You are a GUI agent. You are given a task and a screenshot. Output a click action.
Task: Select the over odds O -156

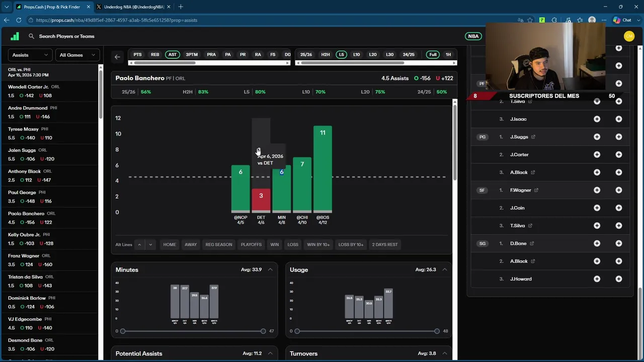pyautogui.click(x=422, y=78)
